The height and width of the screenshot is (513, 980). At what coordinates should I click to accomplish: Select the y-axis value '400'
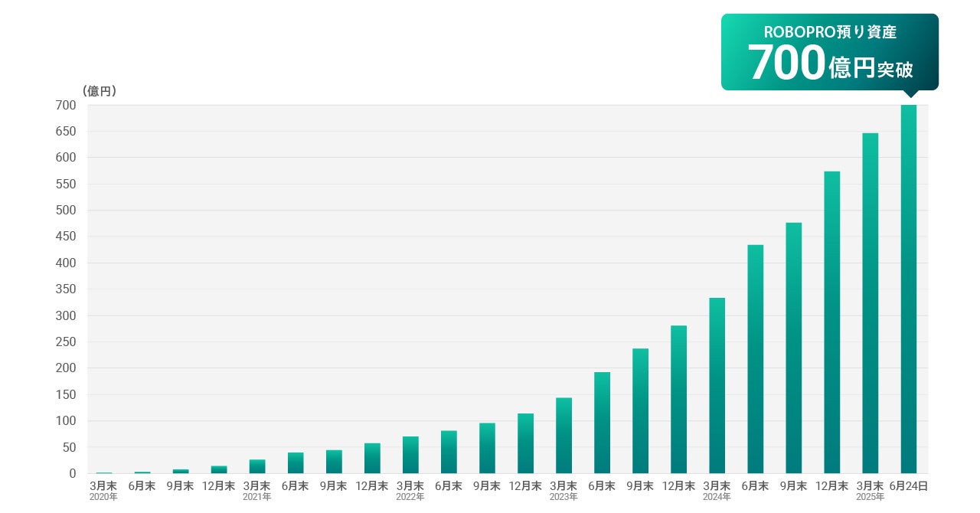click(x=67, y=263)
